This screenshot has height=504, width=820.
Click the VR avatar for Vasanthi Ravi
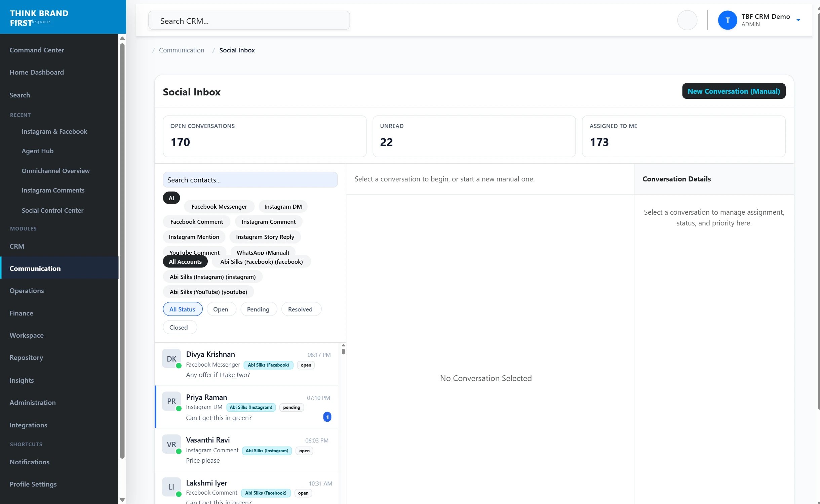[171, 444]
